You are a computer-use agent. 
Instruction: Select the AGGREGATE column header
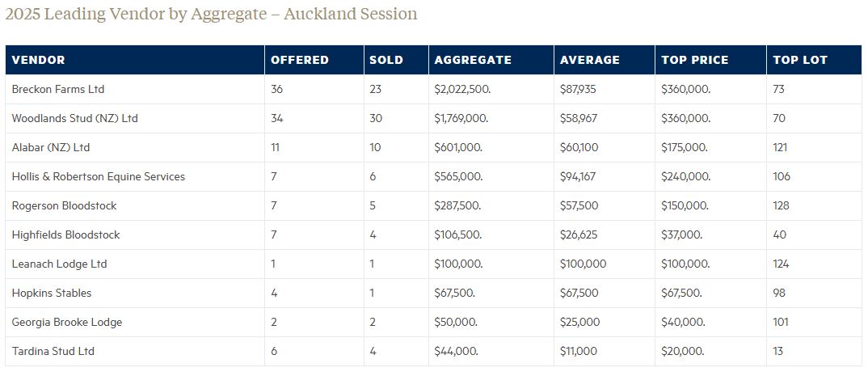(473, 60)
